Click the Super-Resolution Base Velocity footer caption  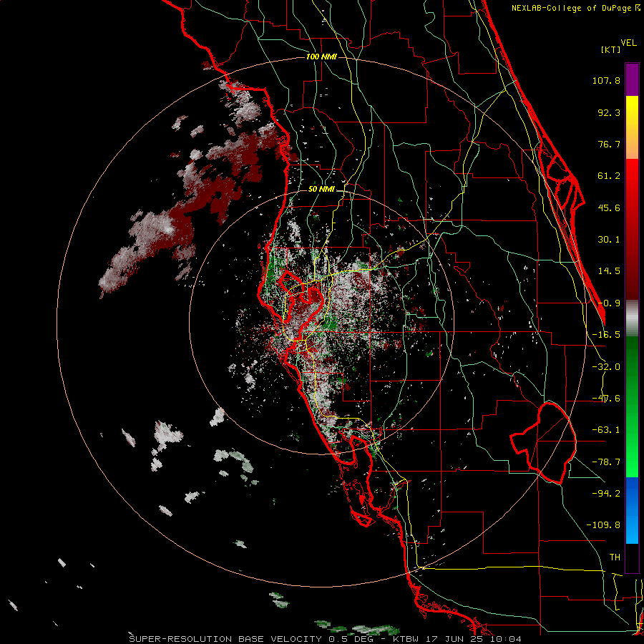326,639
